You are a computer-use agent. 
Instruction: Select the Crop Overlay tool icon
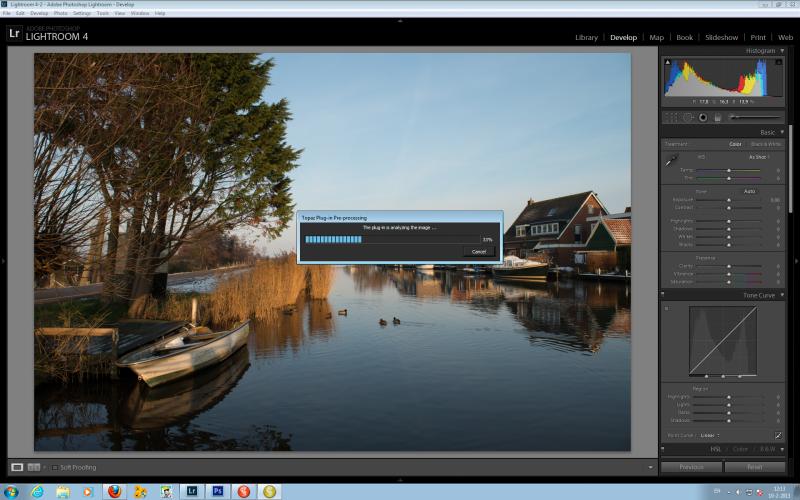672,117
